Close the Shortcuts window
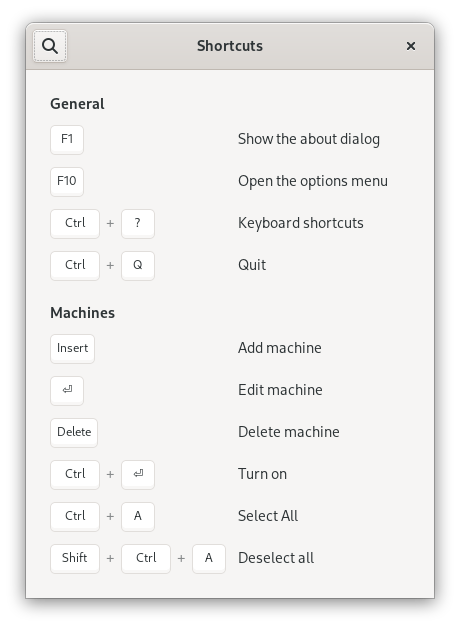 [x=410, y=46]
